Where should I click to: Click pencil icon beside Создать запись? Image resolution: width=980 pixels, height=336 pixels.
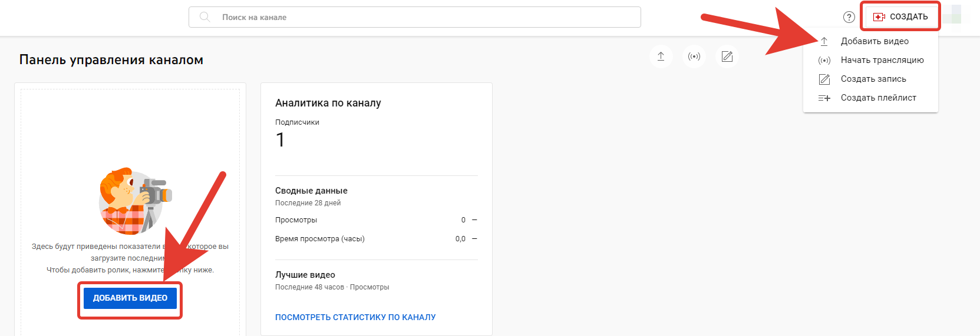[824, 79]
